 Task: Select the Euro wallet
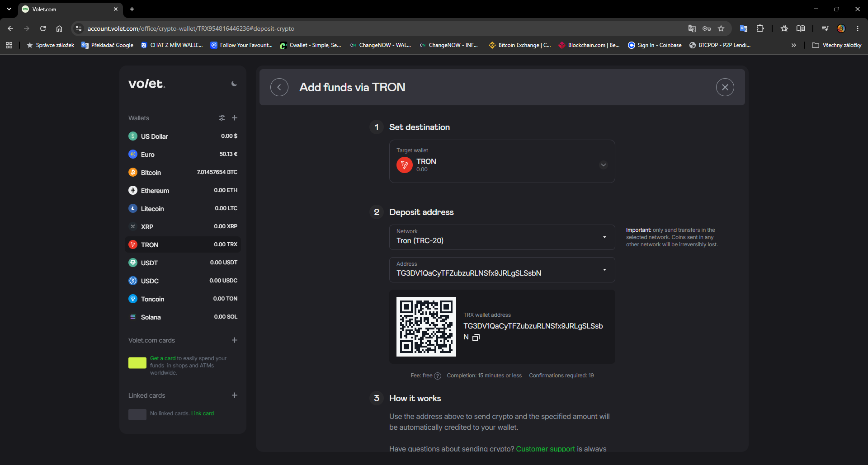tap(183, 154)
